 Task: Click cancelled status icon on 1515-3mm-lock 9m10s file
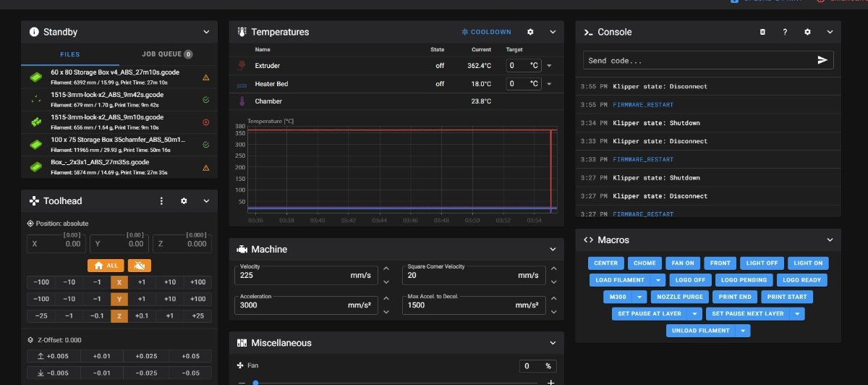[206, 122]
